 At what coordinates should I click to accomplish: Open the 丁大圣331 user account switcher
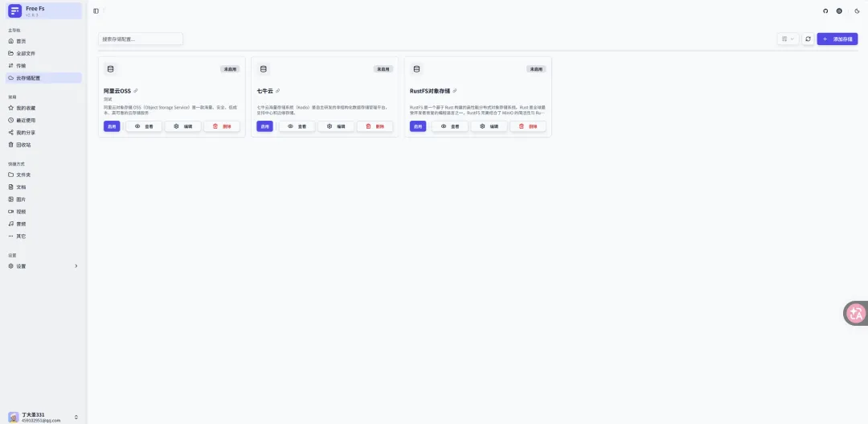[x=43, y=417]
